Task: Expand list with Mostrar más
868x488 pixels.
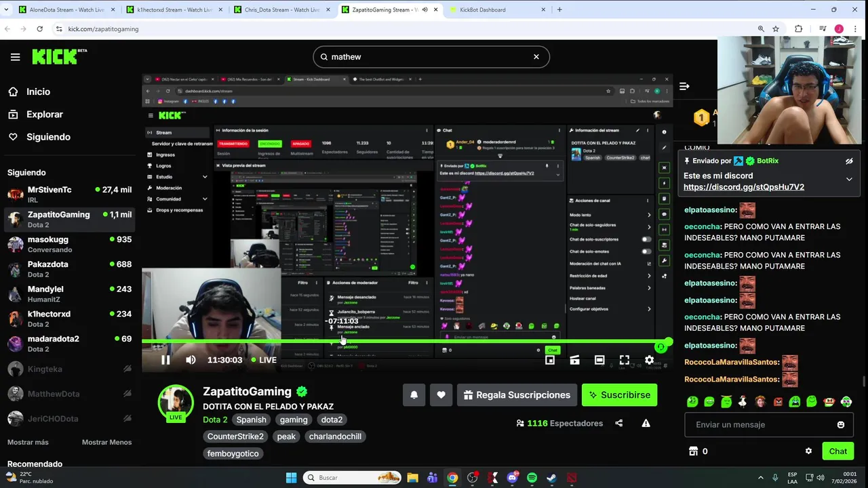Action: click(x=28, y=442)
